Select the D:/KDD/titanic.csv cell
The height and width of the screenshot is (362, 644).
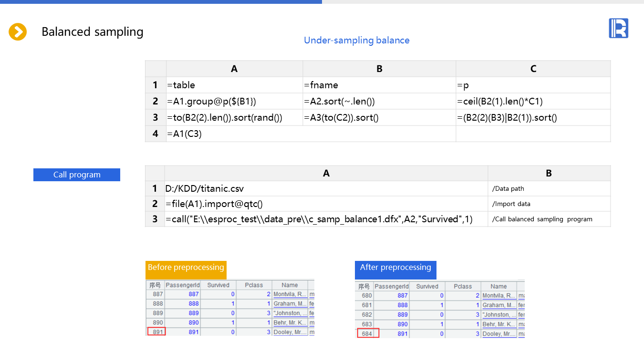tap(326, 188)
